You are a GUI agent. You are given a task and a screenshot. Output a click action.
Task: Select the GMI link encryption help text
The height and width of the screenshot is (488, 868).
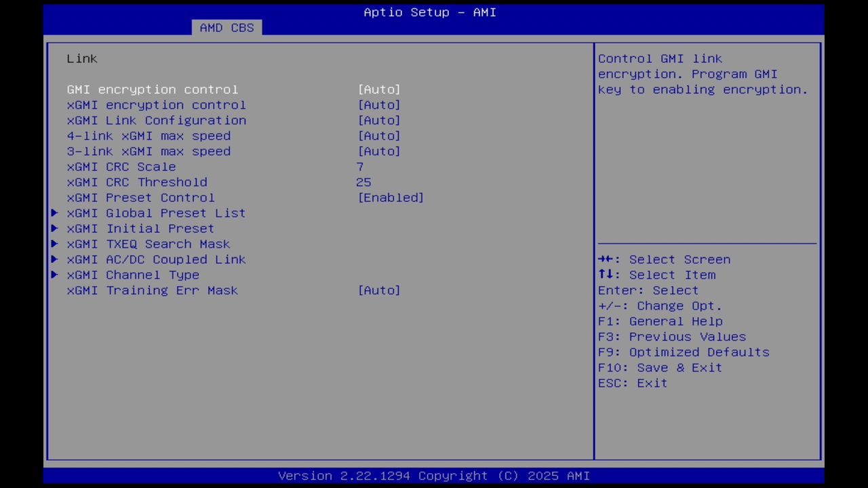tap(703, 74)
